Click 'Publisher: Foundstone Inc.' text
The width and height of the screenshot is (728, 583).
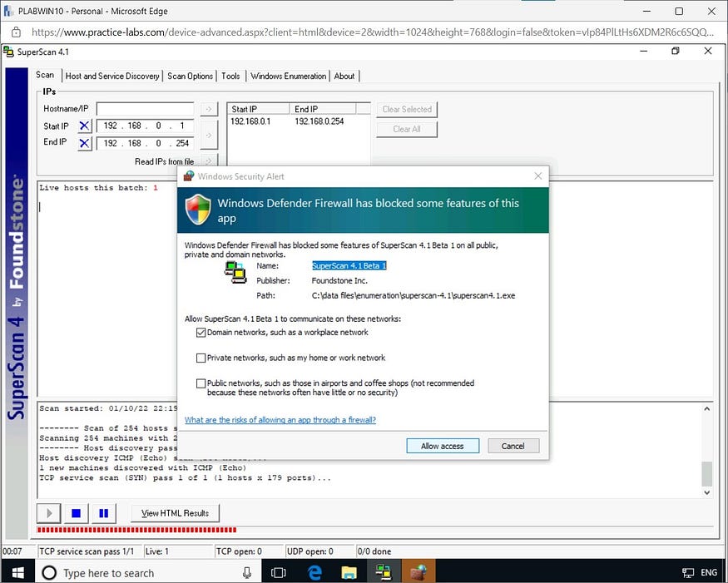tap(312, 281)
